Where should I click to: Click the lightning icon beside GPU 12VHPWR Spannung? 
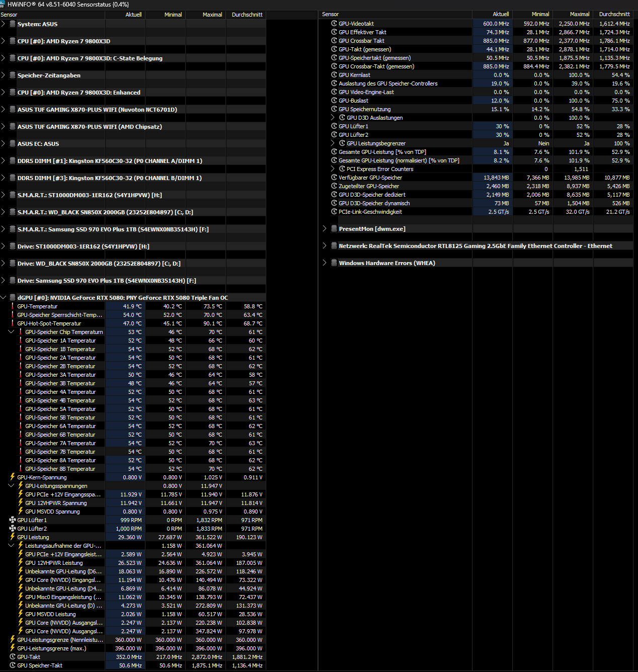click(21, 503)
